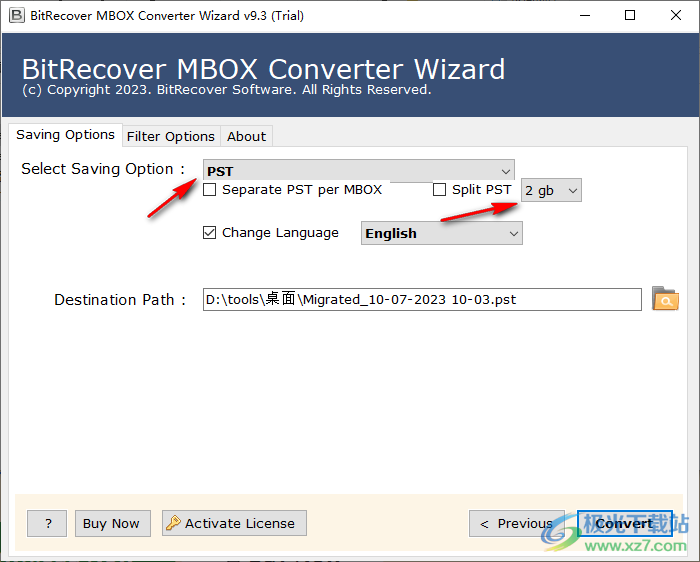Open the English language dropdown
Viewport: 700px width, 562px height.
pyautogui.click(x=442, y=233)
